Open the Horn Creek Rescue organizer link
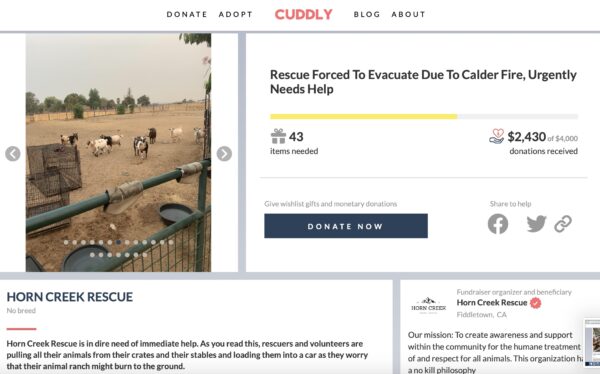Screen dimensions: 600x374 [x=492, y=303]
